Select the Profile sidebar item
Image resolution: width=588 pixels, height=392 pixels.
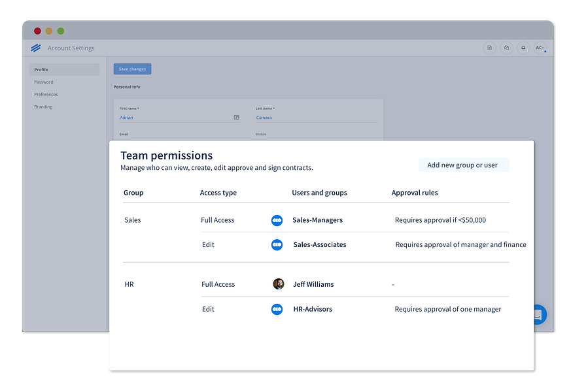tap(65, 70)
